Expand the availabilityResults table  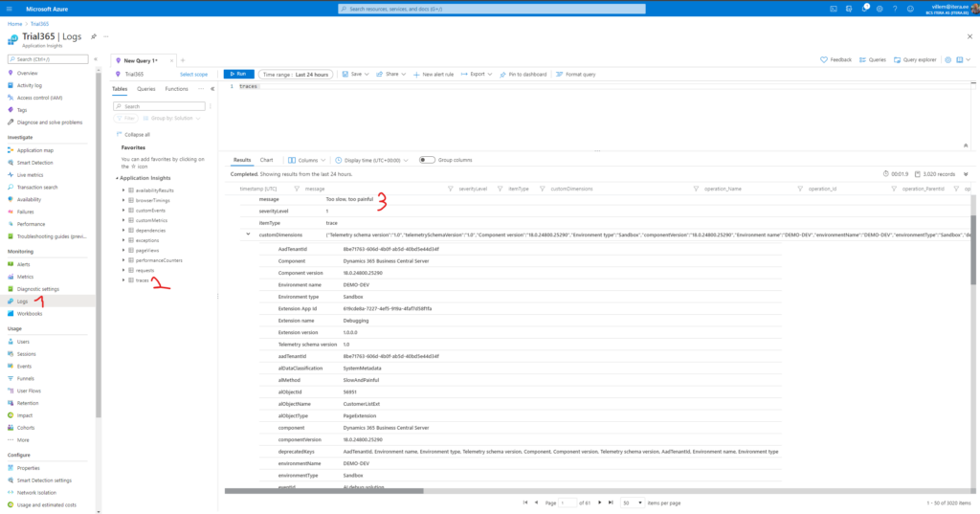point(123,190)
